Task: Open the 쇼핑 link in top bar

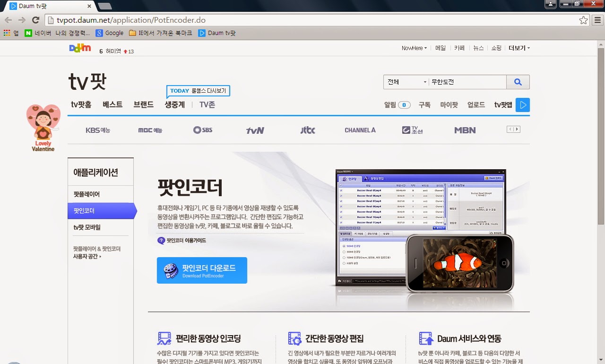Action: [496, 48]
